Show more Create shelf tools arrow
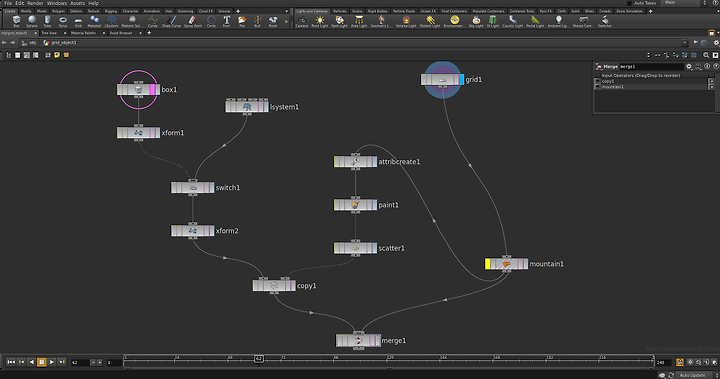Viewport: 720px width, 379px height. (x=287, y=21)
